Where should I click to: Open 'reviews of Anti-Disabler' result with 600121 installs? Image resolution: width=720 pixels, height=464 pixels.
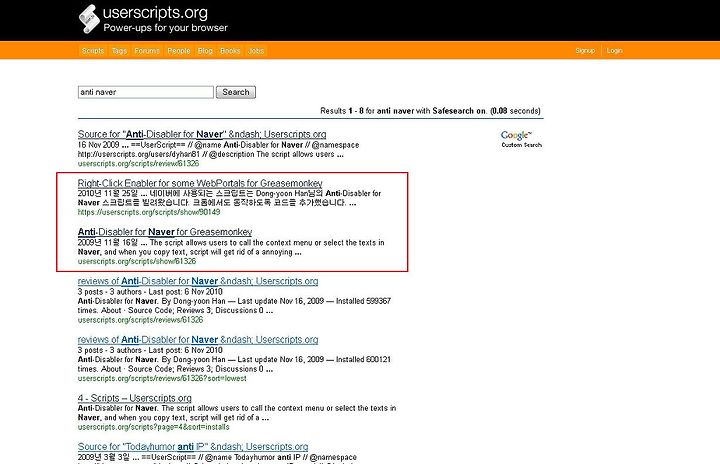point(198,340)
